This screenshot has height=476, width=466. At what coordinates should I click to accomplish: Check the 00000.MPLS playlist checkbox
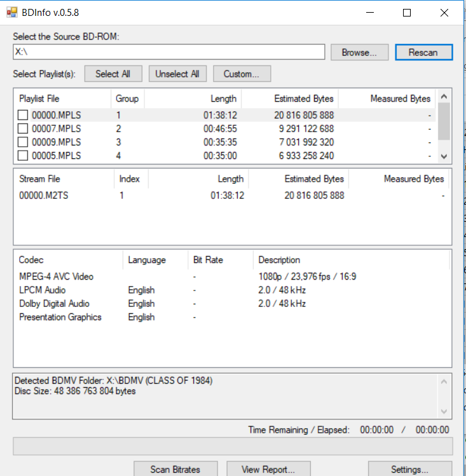[x=23, y=115]
